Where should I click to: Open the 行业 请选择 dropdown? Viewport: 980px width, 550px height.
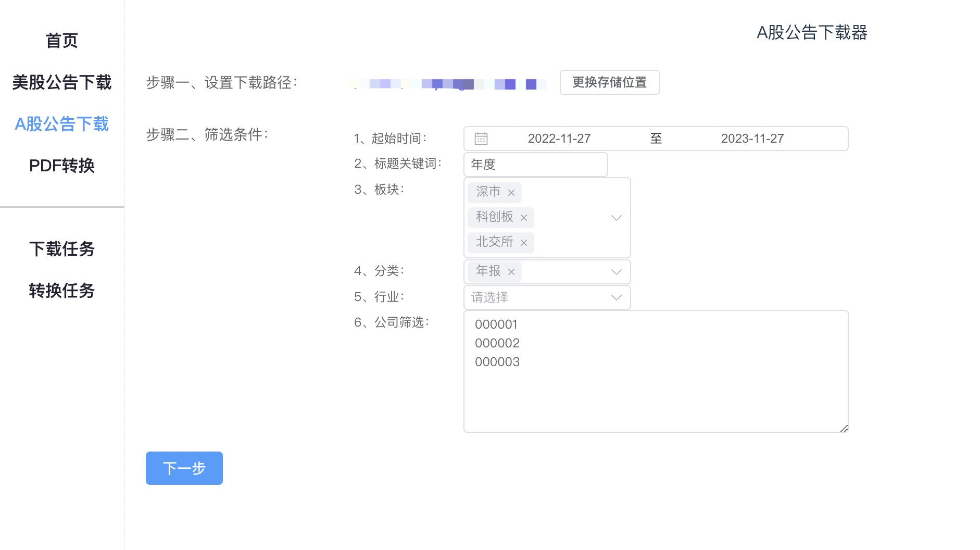(547, 297)
